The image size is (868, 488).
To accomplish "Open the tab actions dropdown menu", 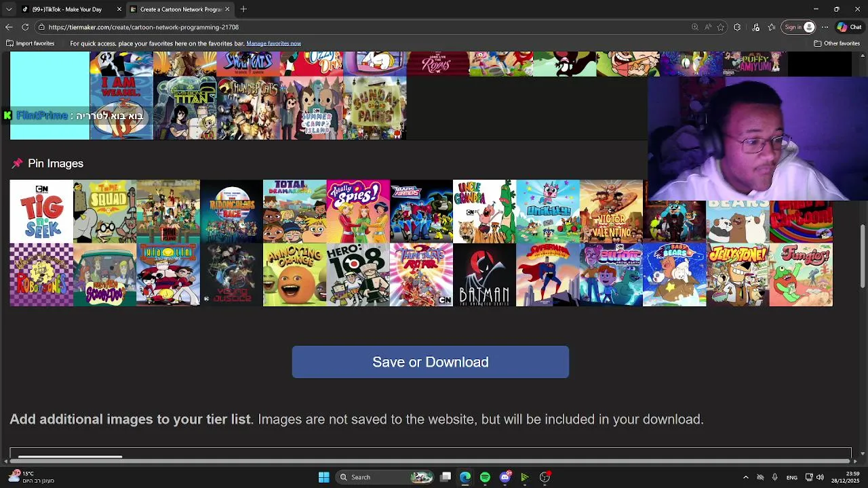I will click(x=9, y=9).
